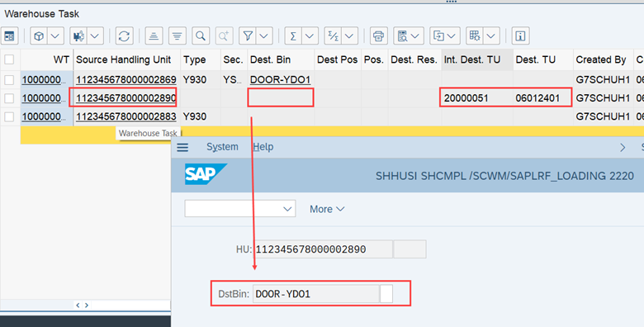The height and width of the screenshot is (327, 644).
Task: Click the information icon in toolbar
Action: point(520,36)
